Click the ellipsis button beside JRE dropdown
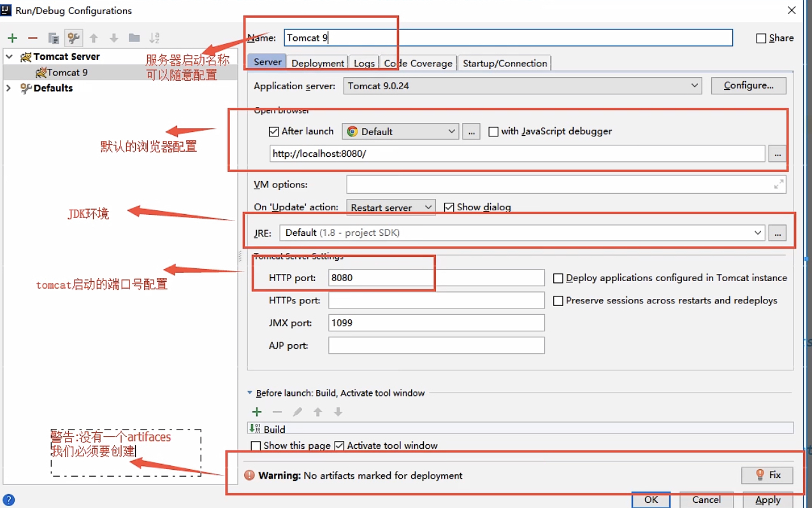The width and height of the screenshot is (812, 508). [777, 233]
